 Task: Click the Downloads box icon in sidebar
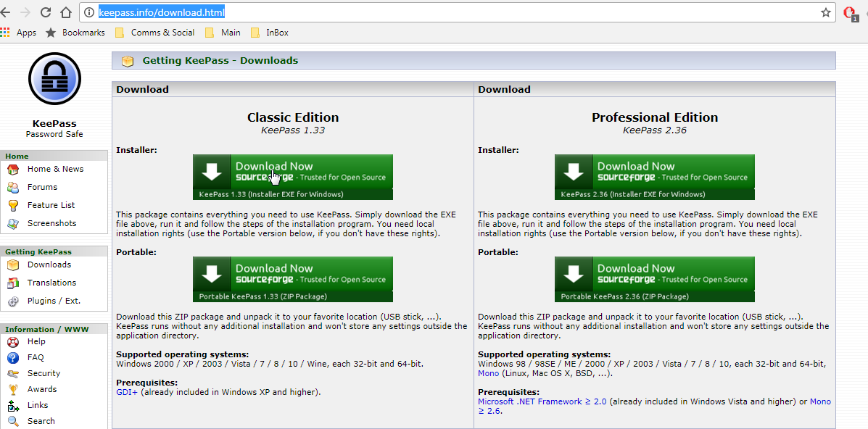tap(13, 265)
